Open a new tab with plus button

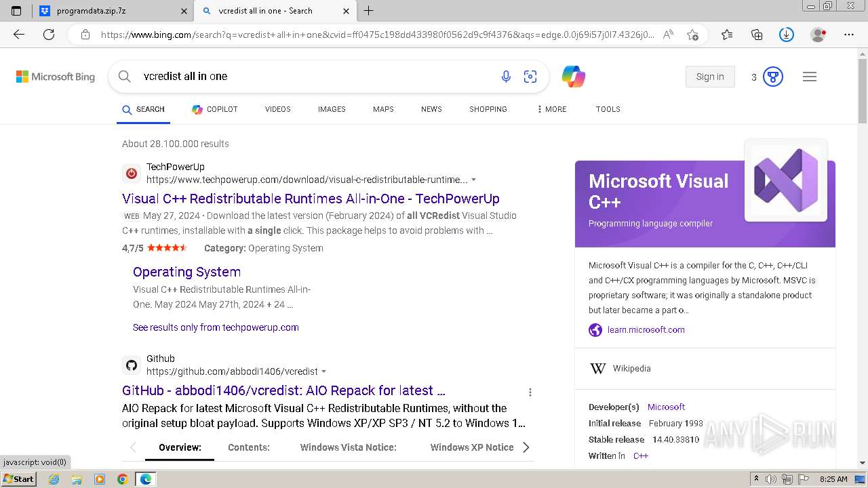369,11
